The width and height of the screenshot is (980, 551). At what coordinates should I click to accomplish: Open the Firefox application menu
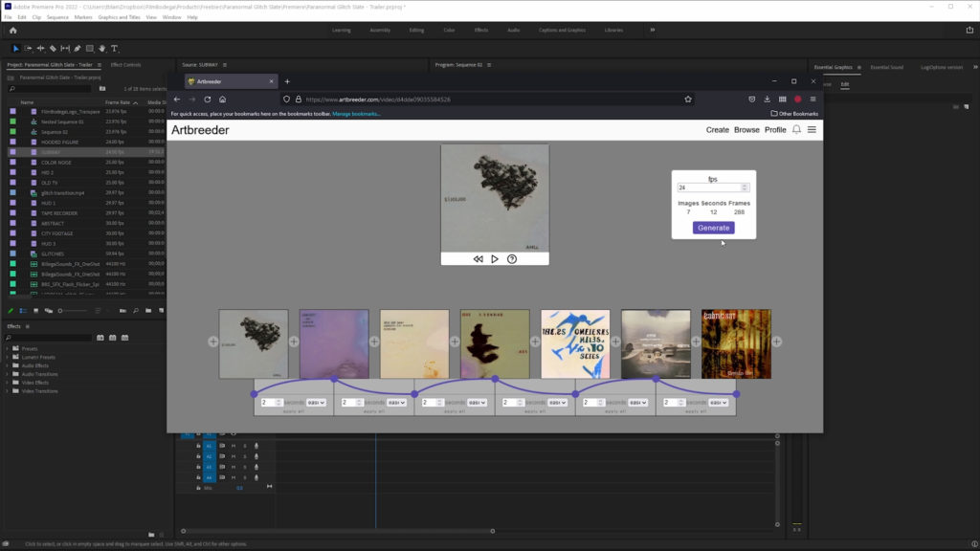click(813, 99)
